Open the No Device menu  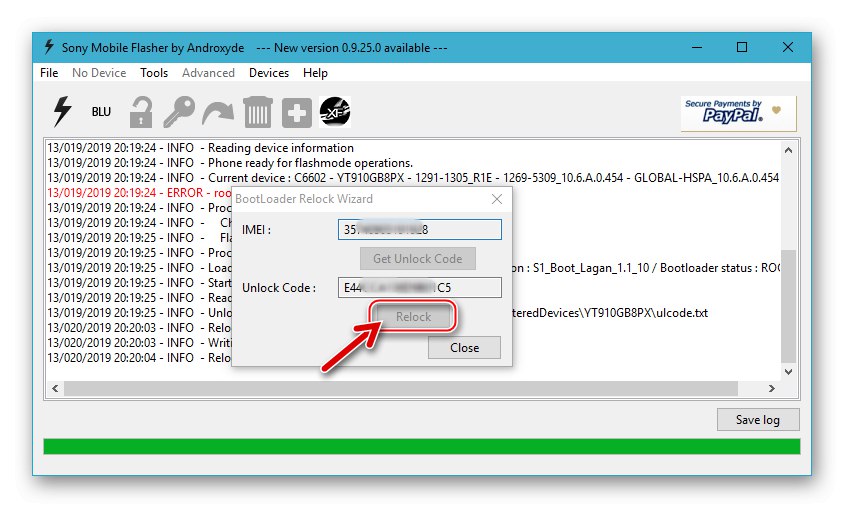(x=99, y=73)
